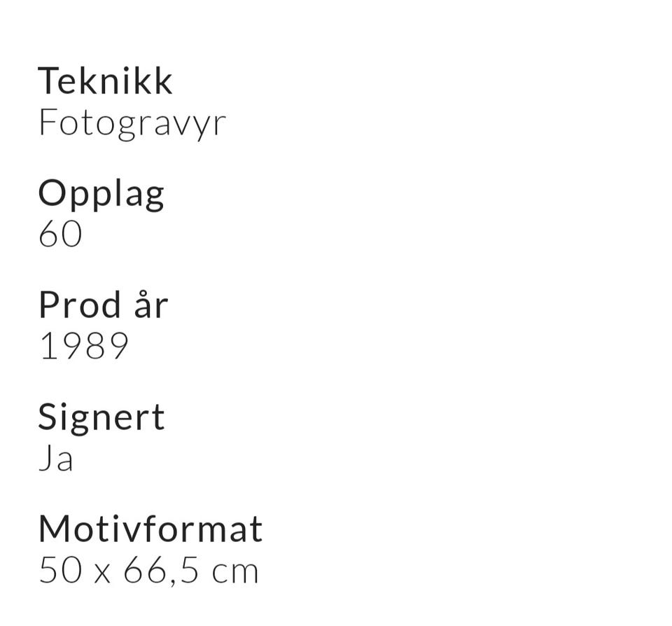Click the word Prod in heading
This screenshot has width=672, height=626.
coord(80,305)
